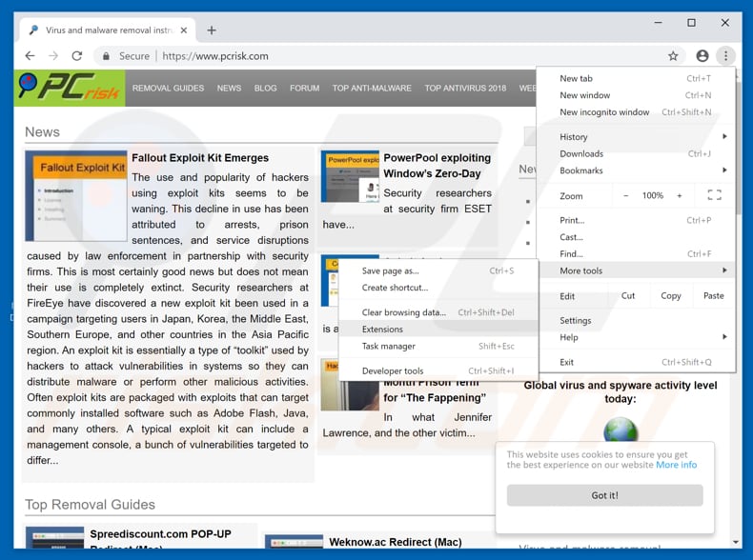Open Task manager from submenu

click(x=438, y=346)
